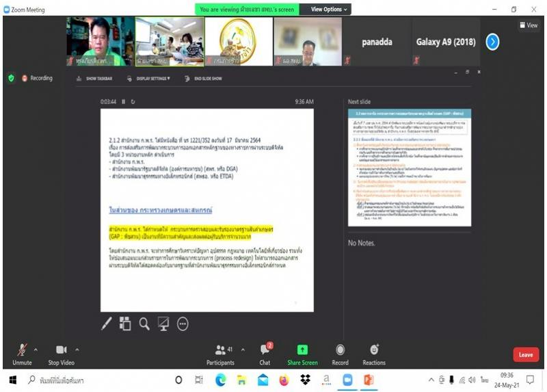Click the Next slide preview thumbnail
The height and width of the screenshot is (392, 547).
coord(410,168)
